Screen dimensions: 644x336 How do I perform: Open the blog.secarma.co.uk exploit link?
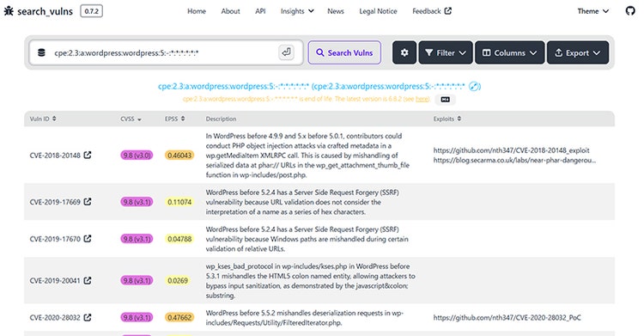tap(514, 160)
